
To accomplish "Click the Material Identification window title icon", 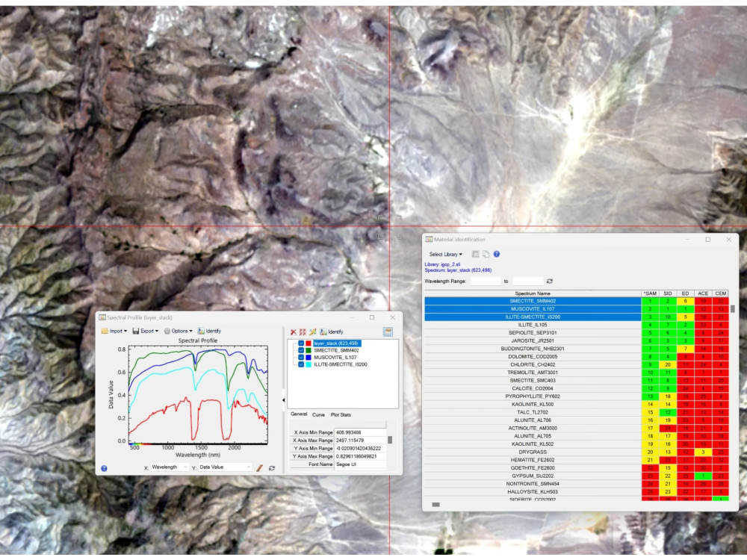I will (429, 240).
